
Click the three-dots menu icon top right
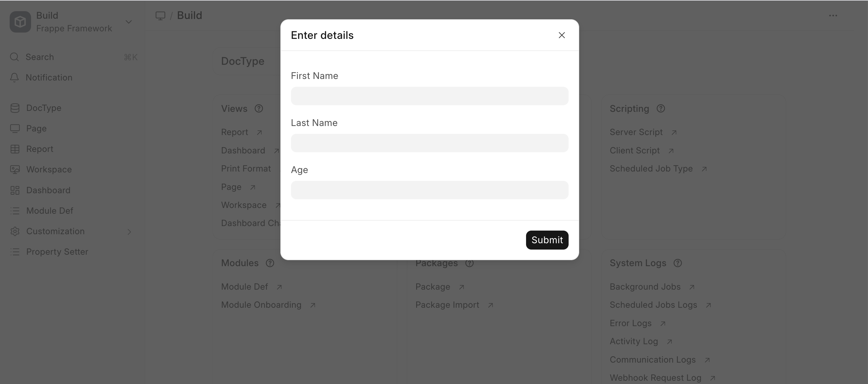pyautogui.click(x=833, y=15)
